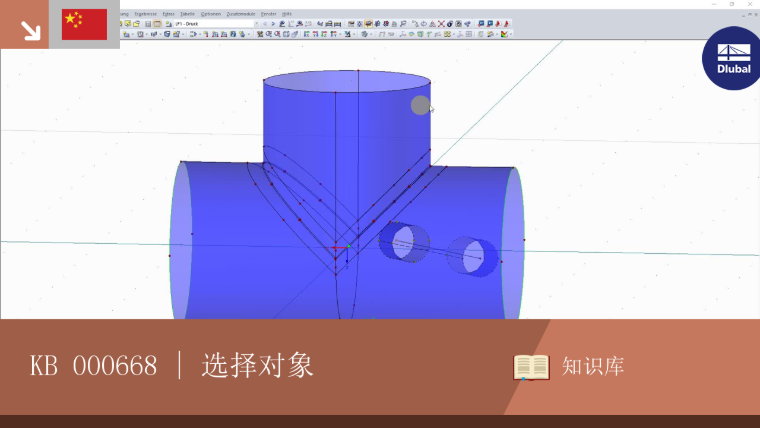Go to previous load case arrow
This screenshot has height=428, width=760.
tap(265, 23)
